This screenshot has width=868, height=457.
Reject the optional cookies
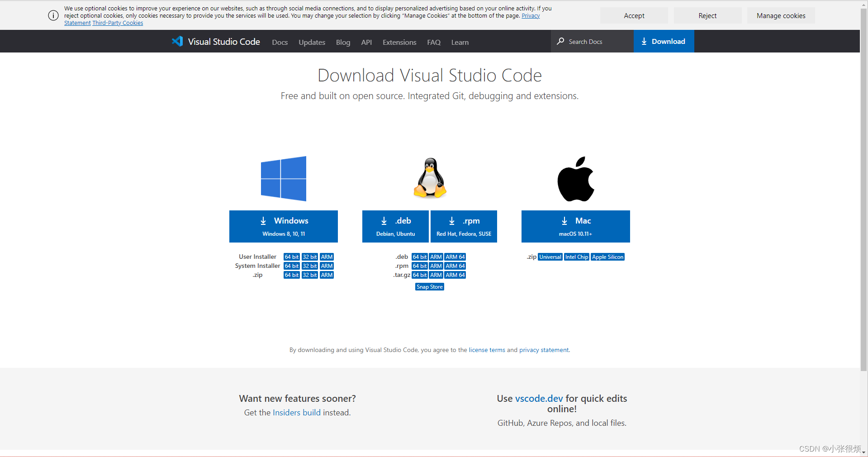coord(707,15)
